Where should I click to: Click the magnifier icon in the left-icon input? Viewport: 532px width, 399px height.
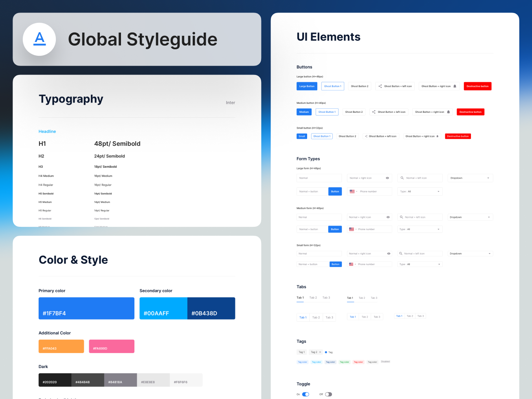(402, 178)
